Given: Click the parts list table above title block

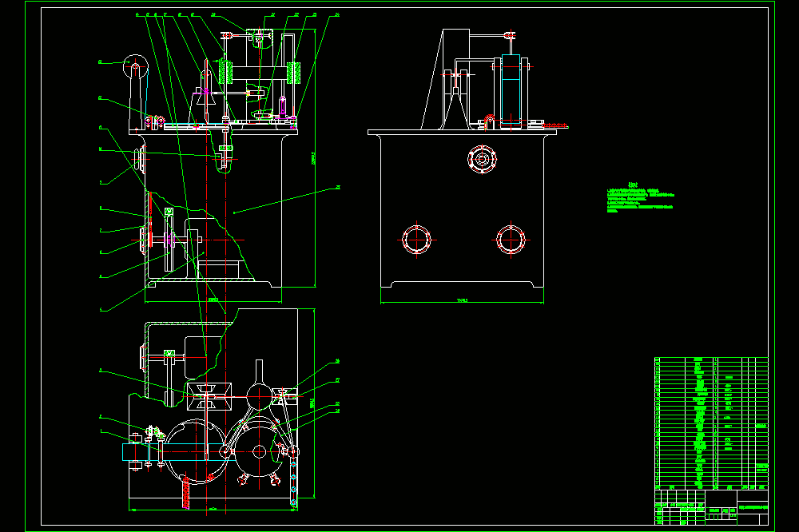Looking at the screenshot, I should (x=711, y=423).
